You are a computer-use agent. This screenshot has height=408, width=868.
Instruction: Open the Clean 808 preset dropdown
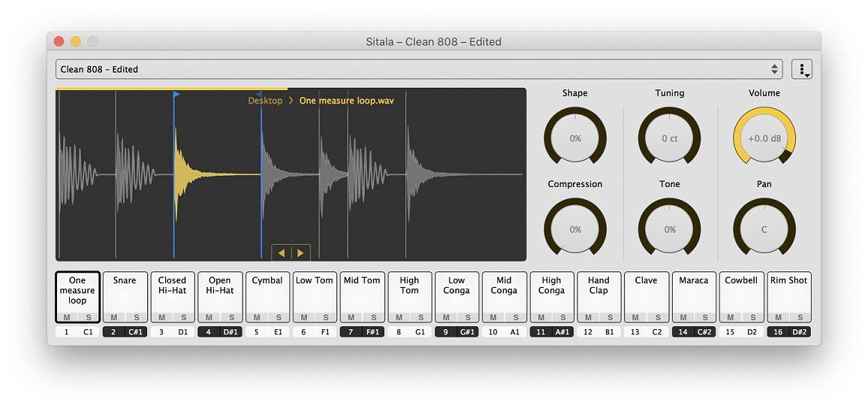click(419, 69)
